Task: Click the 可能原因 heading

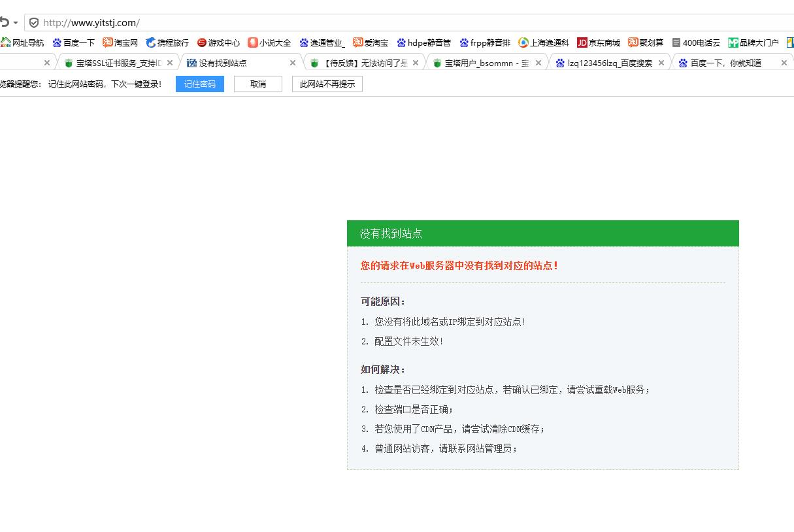Action: tap(384, 301)
